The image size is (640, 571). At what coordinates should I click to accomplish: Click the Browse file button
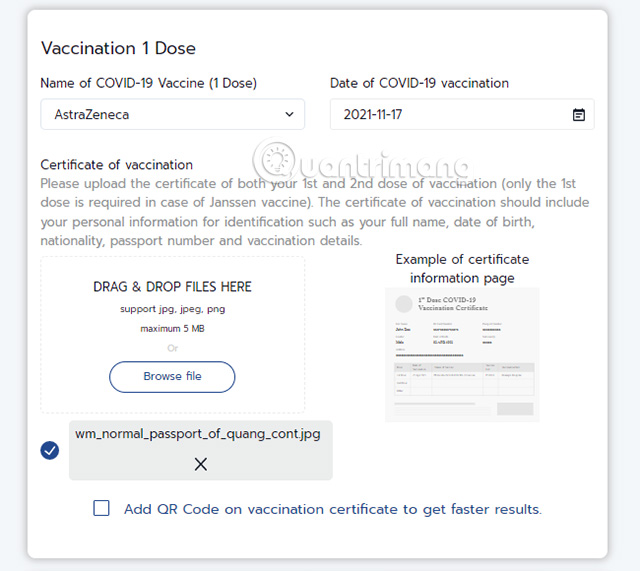tap(172, 376)
